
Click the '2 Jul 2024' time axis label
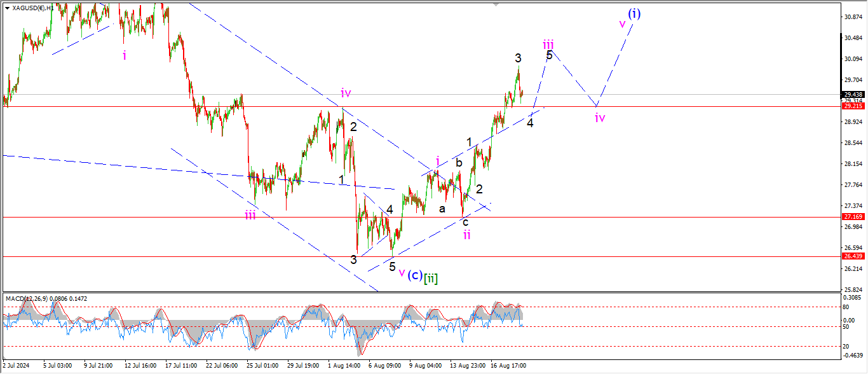pyautogui.click(x=16, y=366)
